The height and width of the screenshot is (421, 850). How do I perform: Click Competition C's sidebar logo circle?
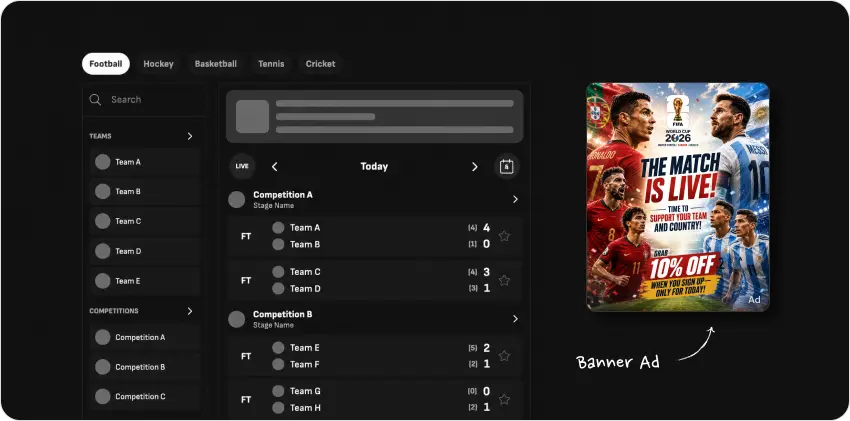102,397
